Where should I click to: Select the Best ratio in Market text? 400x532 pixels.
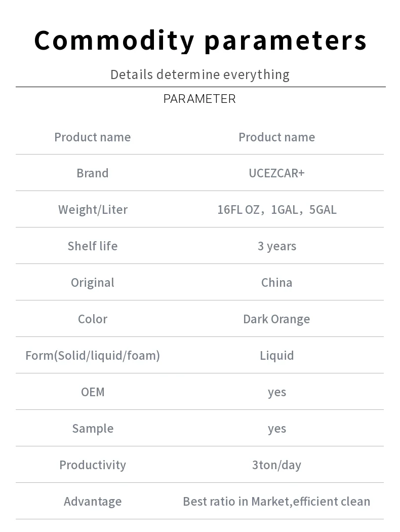coord(236,502)
